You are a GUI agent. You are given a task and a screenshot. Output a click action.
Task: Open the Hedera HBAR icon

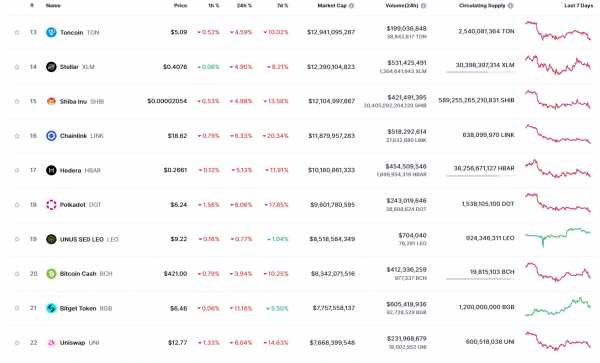click(51, 170)
